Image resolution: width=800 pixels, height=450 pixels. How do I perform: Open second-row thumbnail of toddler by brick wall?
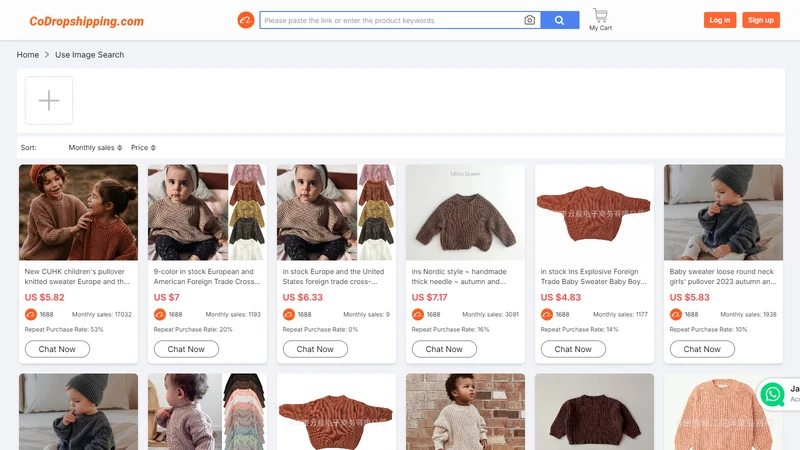tap(465, 412)
